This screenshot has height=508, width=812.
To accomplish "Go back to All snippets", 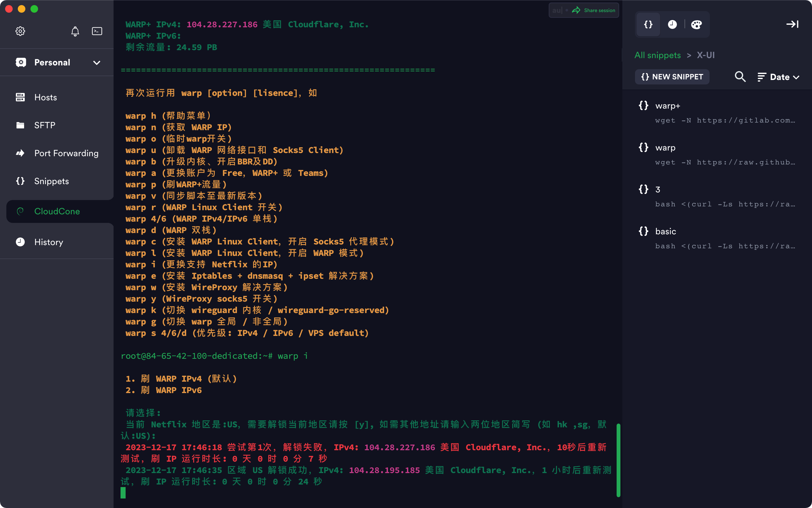I will [x=657, y=55].
